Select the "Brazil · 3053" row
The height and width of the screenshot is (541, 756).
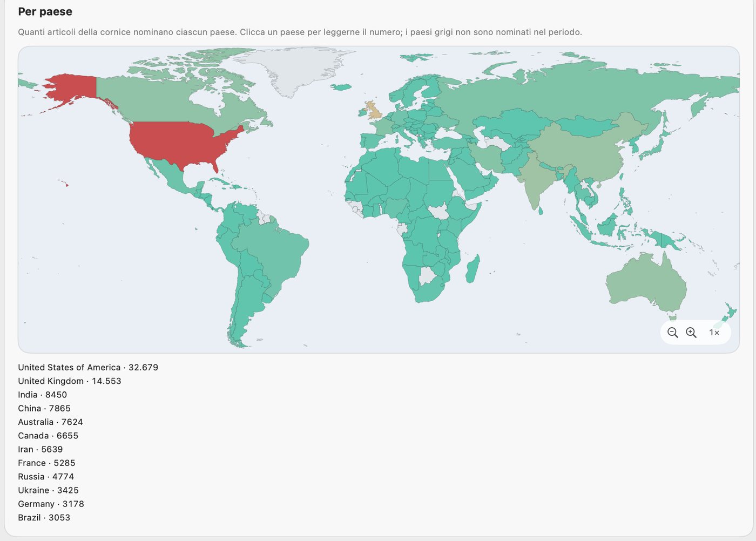[x=44, y=518]
